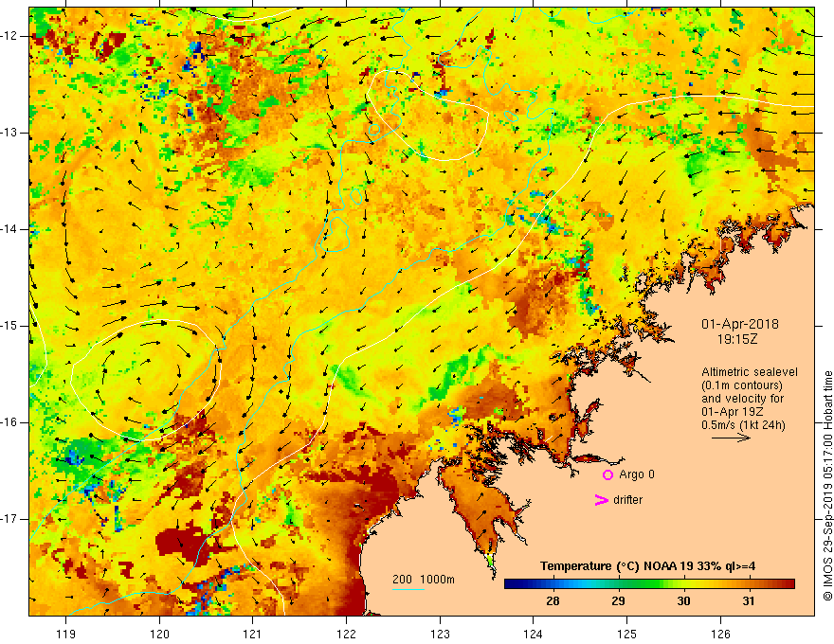Image resolution: width=834 pixels, height=644 pixels.
Task: Click the '-15' latitude label
Action: pyautogui.click(x=9, y=326)
